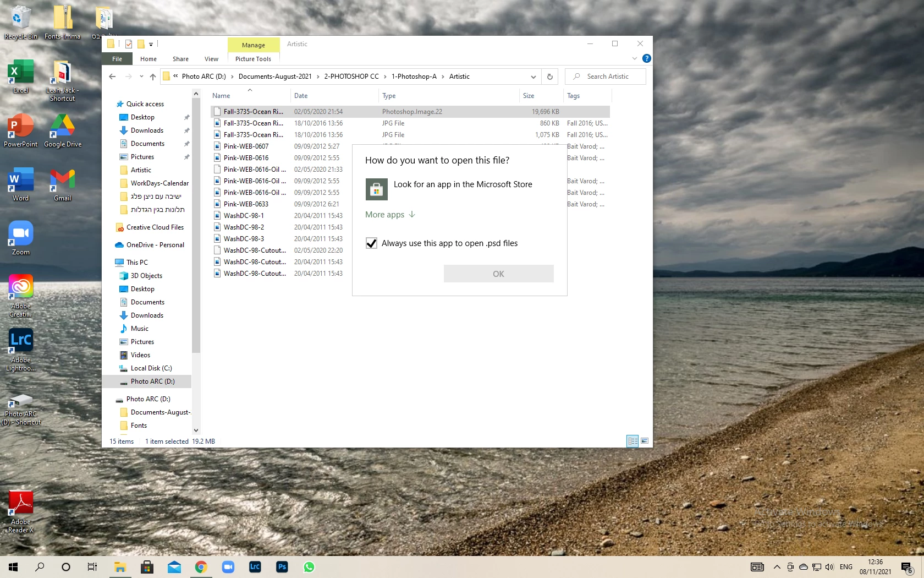
Task: Open Microsoft Store from the taskbar
Action: (147, 566)
